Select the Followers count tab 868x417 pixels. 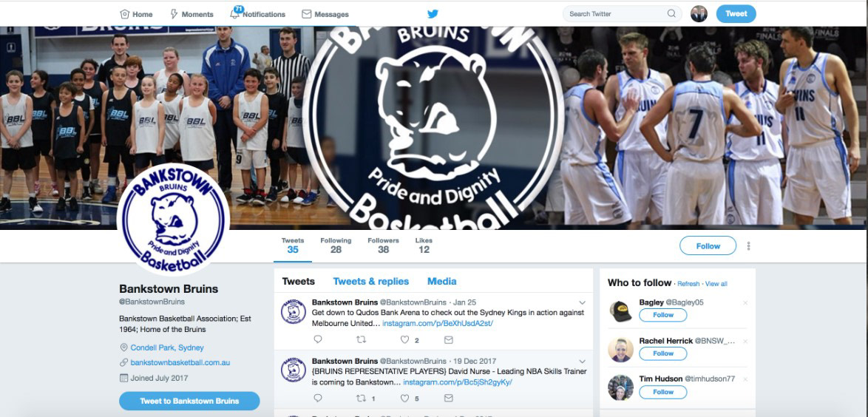point(383,245)
